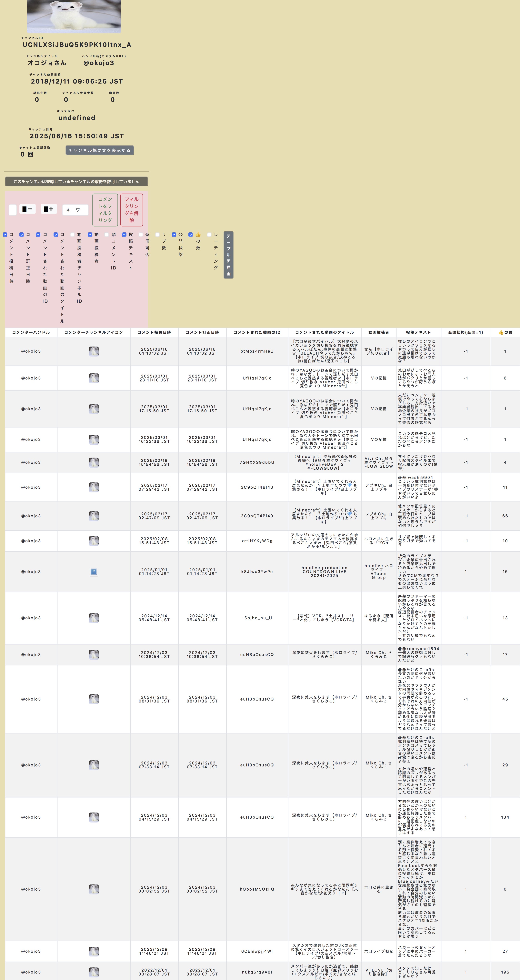Click the thumbs-up の数 table header
The image size is (520, 980).
(505, 332)
